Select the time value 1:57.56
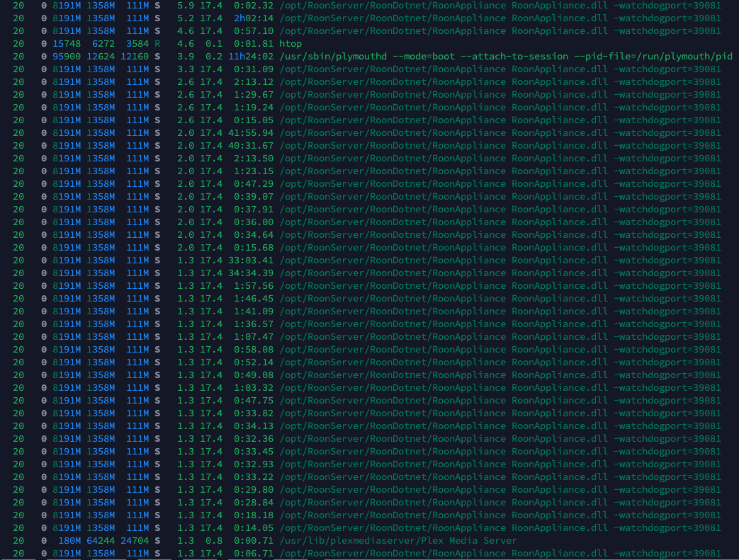 [254, 285]
